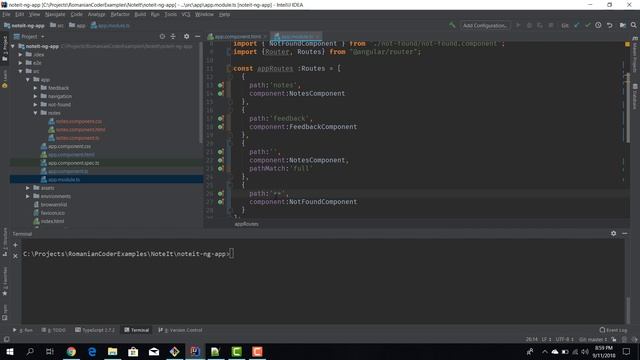Expand the navigation folder
The height and width of the screenshot is (360, 640).
(36, 96)
